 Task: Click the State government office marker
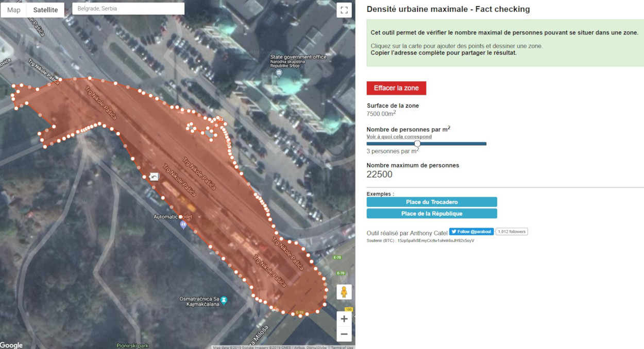pos(279,73)
